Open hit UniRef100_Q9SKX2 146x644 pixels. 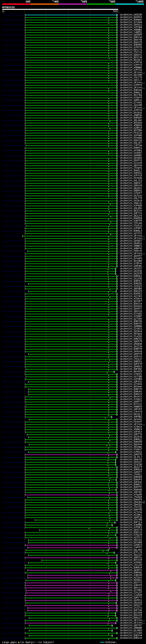point(131,25)
